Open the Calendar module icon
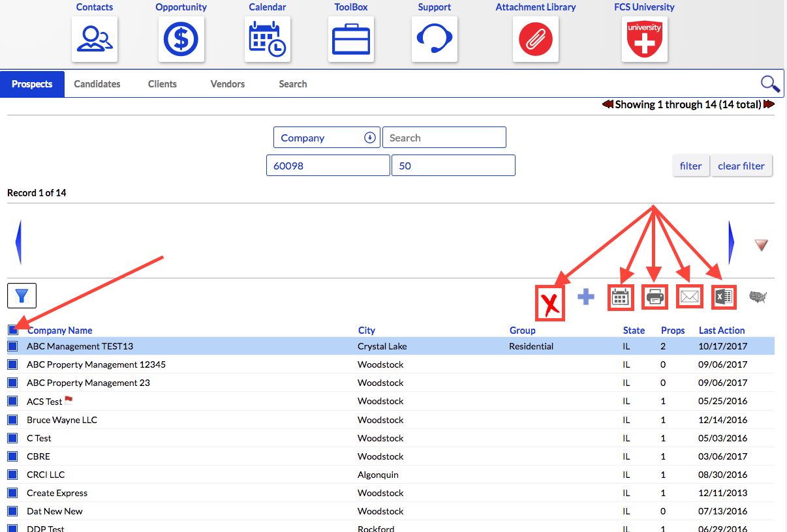787x532 pixels. coord(268,39)
